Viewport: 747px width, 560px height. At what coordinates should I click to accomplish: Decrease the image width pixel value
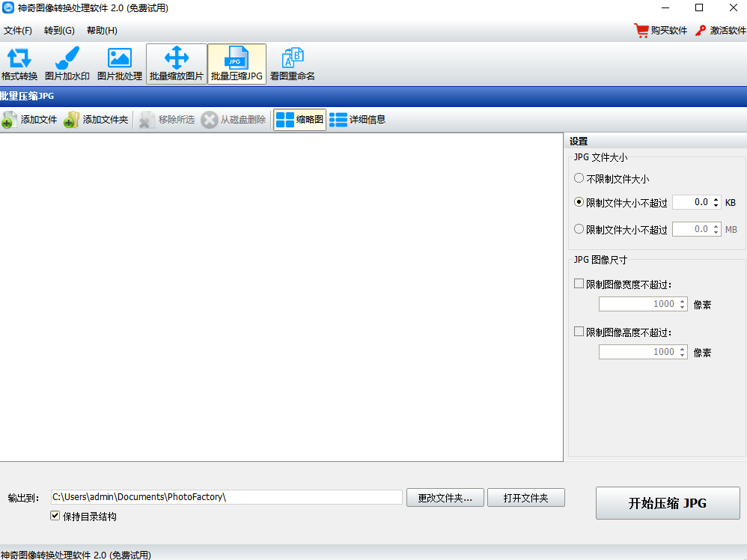pos(682,307)
